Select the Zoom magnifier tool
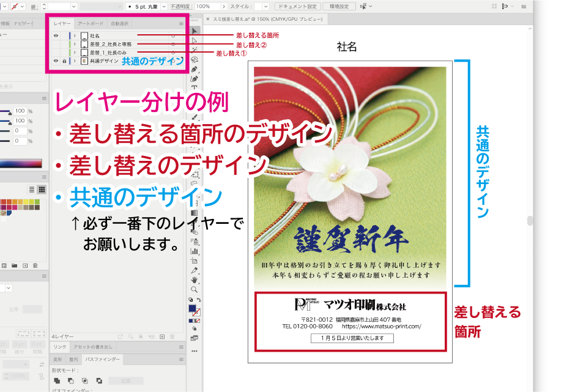 tap(195, 289)
